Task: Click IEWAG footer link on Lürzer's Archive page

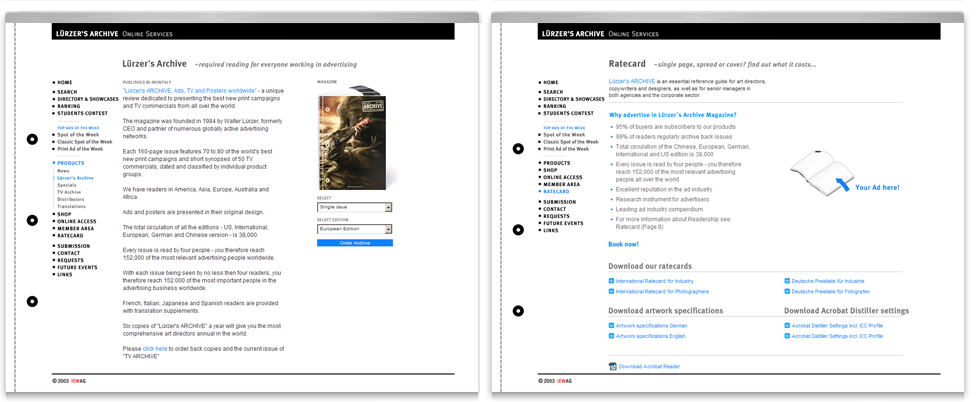Action: [x=78, y=381]
